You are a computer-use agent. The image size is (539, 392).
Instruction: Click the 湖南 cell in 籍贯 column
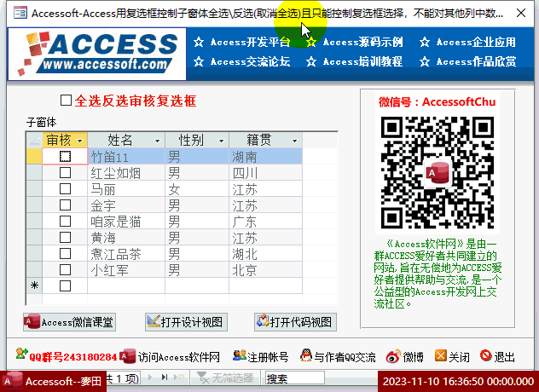point(265,157)
